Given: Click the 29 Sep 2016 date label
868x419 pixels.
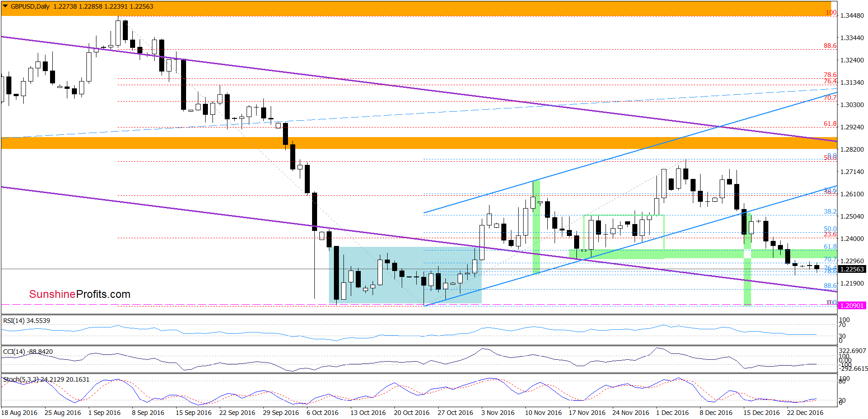Looking at the screenshot, I should [x=281, y=413].
